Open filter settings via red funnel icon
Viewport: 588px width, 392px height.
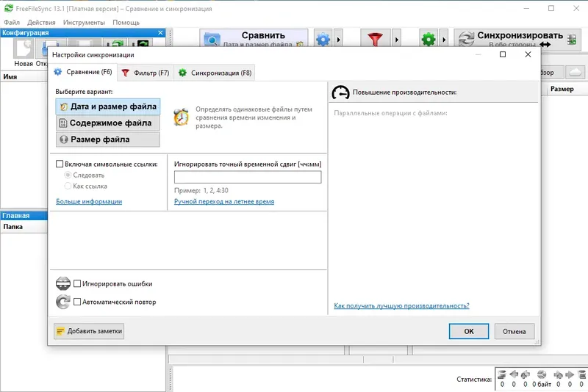pos(376,39)
